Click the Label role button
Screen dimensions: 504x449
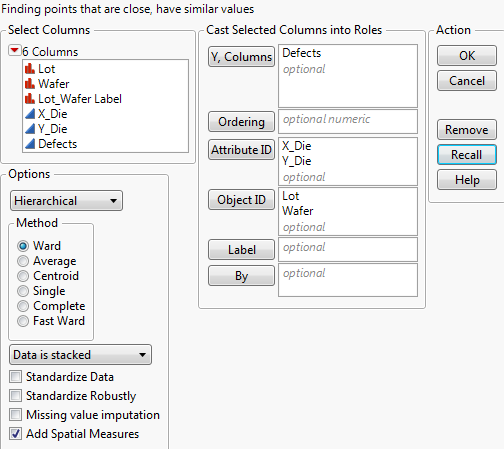(x=241, y=250)
